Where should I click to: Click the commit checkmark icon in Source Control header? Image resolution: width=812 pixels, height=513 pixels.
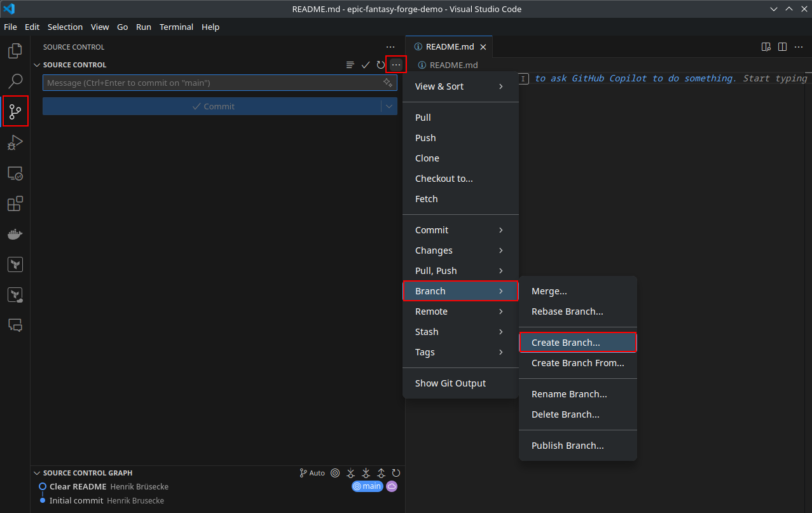click(x=366, y=65)
